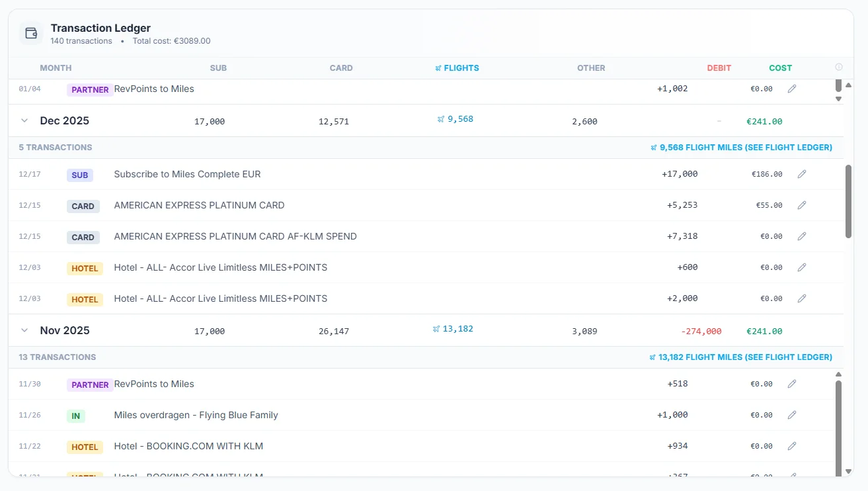
Task: Edit the +600 Accor hotel transaction
Action: tap(802, 267)
